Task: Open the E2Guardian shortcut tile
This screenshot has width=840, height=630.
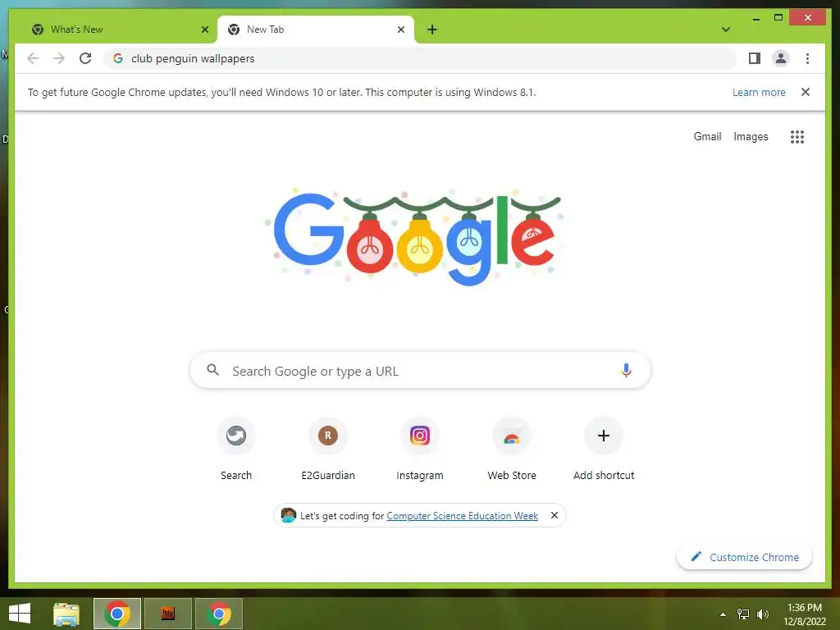Action: pos(328,449)
